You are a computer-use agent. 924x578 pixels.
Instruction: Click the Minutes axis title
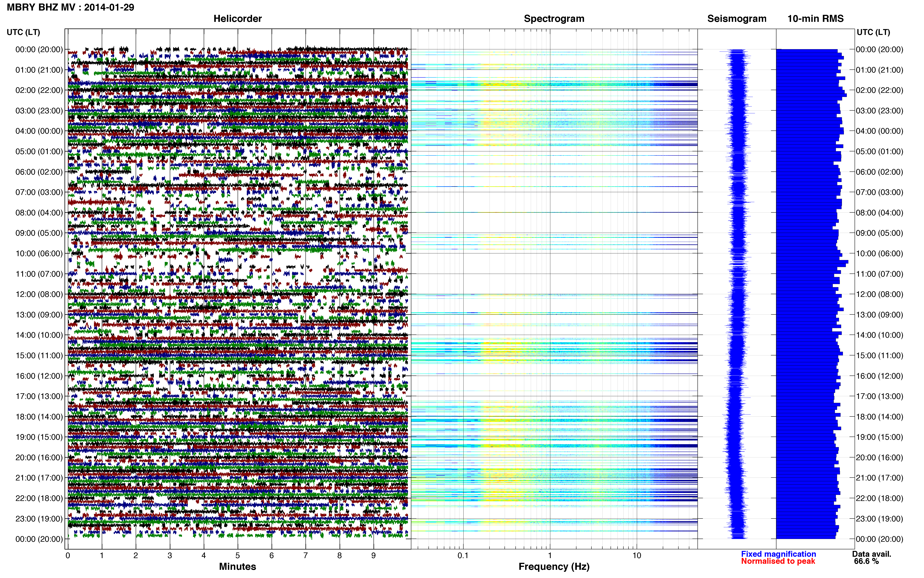(237, 566)
